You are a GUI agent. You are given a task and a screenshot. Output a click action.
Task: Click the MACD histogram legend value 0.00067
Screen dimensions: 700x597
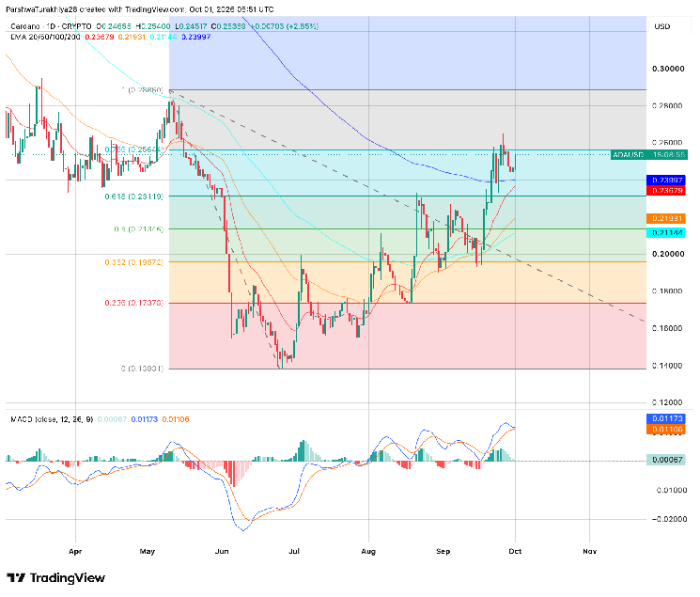[112, 419]
